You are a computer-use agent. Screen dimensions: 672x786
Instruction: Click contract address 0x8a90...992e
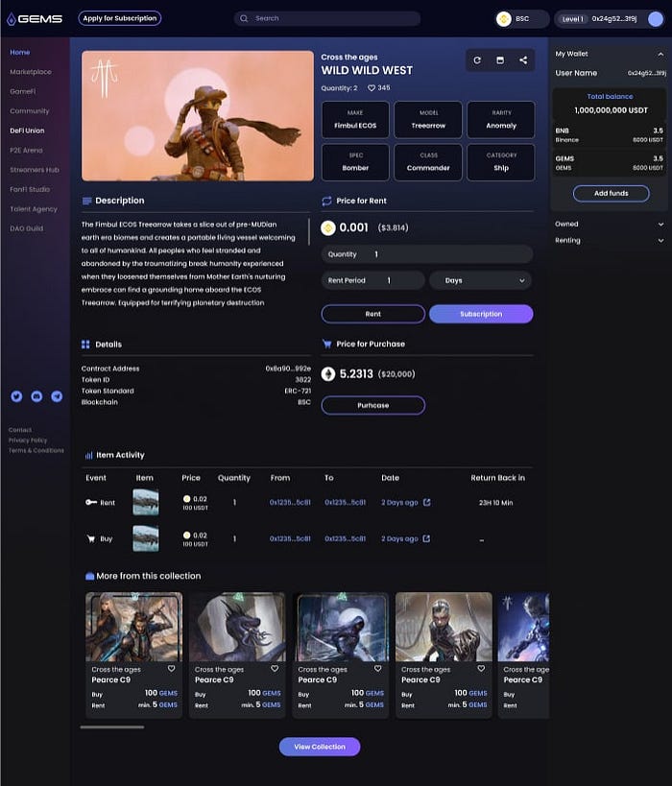tap(288, 369)
